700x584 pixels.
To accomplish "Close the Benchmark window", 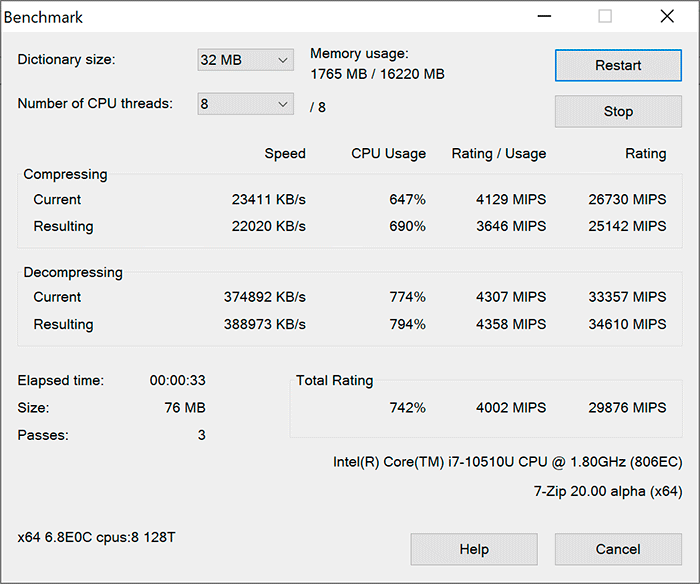I will point(666,17).
